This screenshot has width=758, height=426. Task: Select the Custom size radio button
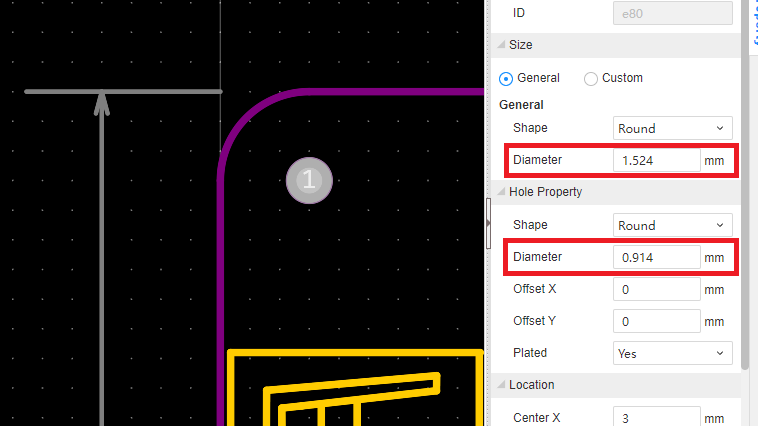[591, 78]
